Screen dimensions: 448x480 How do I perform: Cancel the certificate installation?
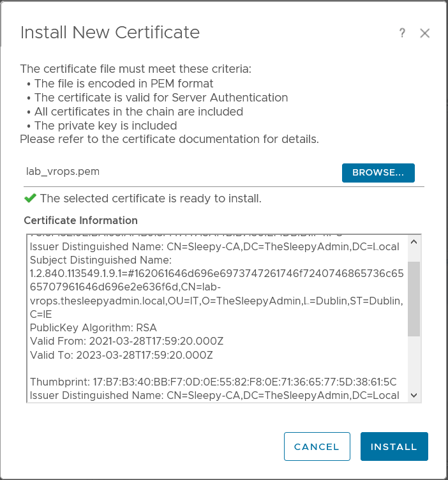coord(317,447)
